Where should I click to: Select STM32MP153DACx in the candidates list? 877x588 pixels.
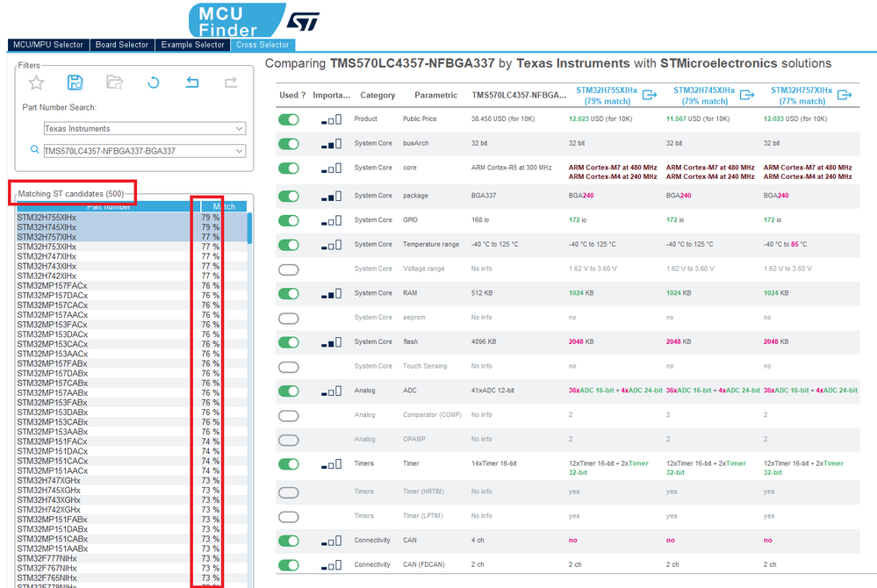point(132,334)
